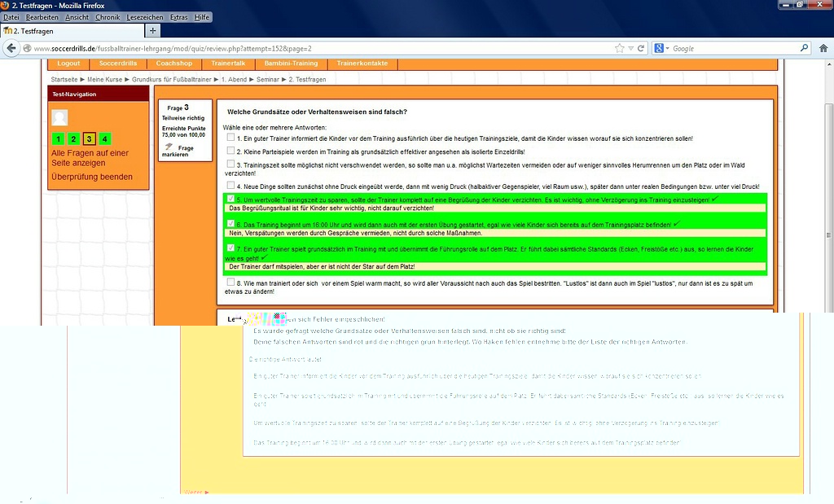Switch to the Trainertalk navigation tab
Screen dimensions: 834x504
click(227, 64)
